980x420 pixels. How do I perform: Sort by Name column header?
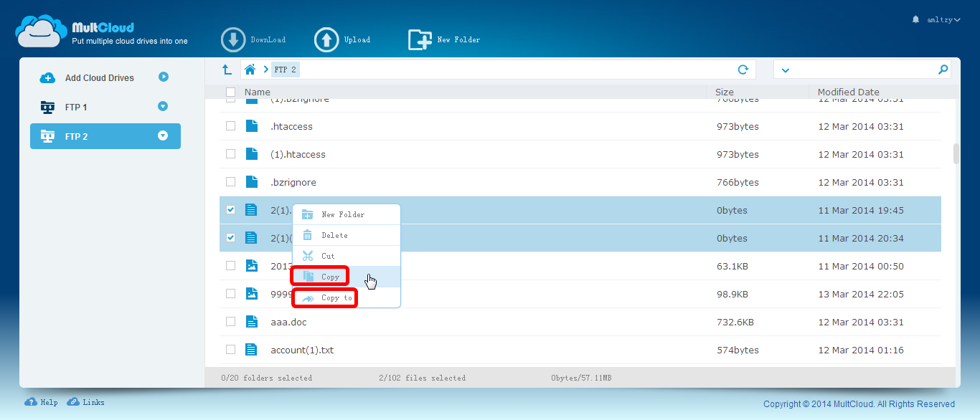258,92
